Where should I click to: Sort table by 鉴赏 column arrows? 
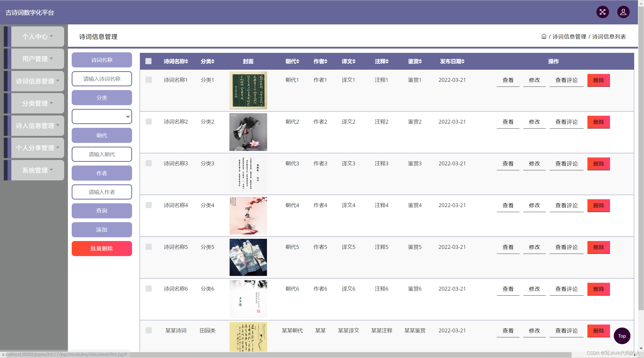click(x=420, y=61)
